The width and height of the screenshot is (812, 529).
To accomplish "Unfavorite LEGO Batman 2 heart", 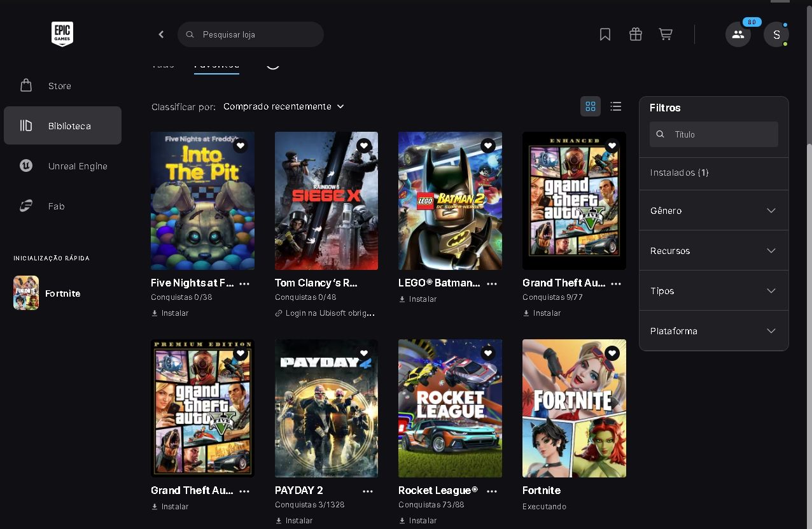I will click(487, 146).
